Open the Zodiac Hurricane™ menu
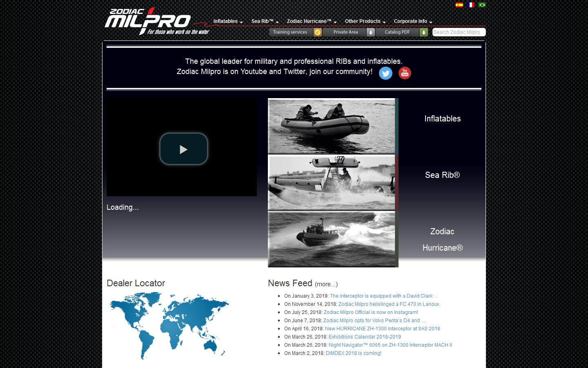This screenshot has width=588, height=368. [311, 21]
